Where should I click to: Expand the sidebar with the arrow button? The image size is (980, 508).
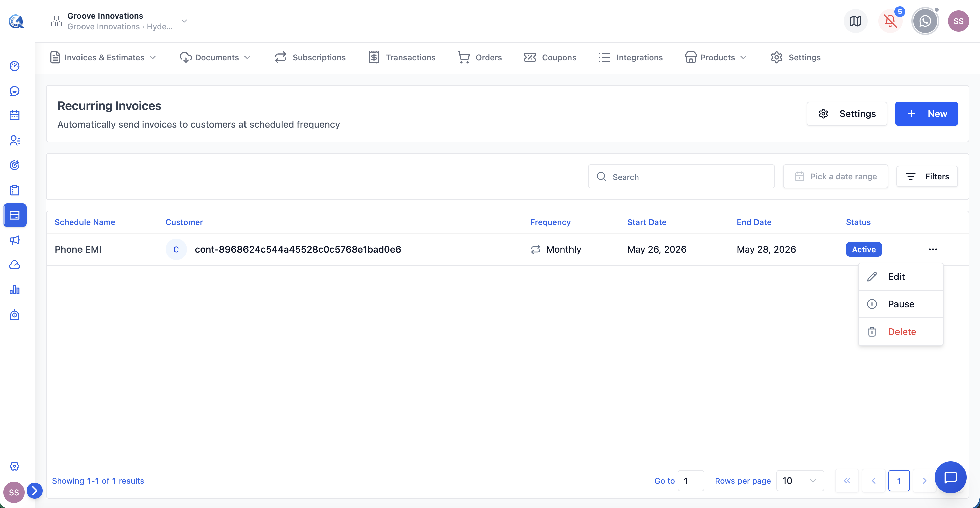(x=35, y=491)
